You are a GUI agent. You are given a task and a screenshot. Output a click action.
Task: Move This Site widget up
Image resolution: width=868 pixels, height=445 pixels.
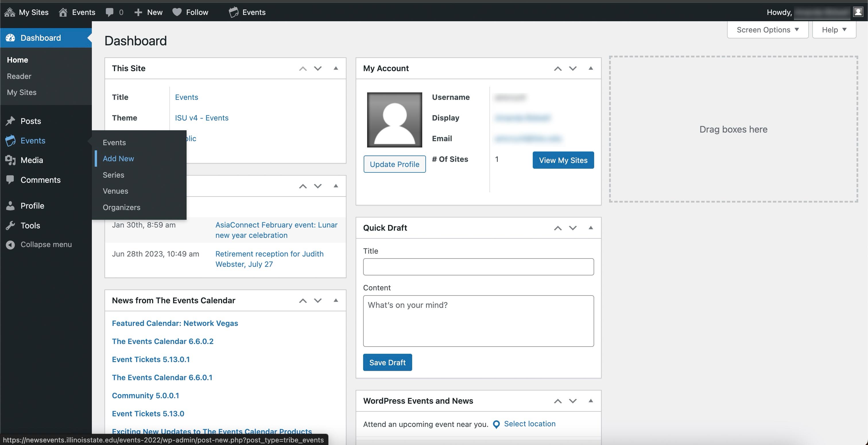(303, 68)
